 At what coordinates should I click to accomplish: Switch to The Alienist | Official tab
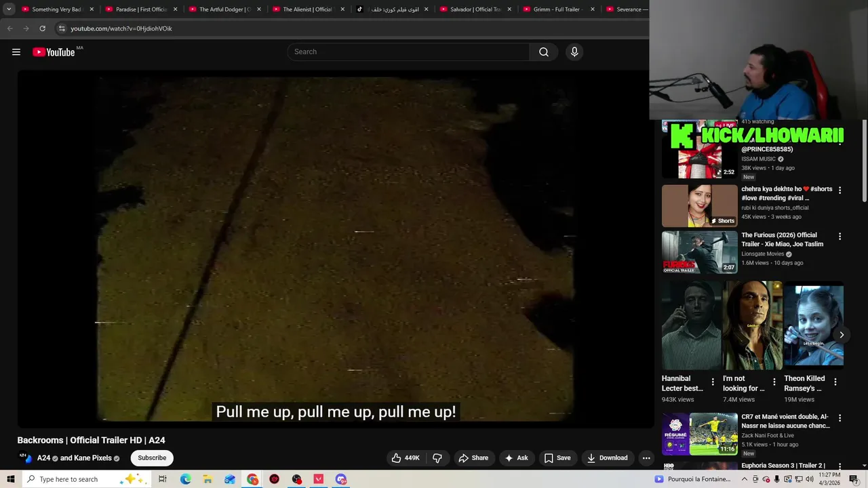(x=308, y=9)
